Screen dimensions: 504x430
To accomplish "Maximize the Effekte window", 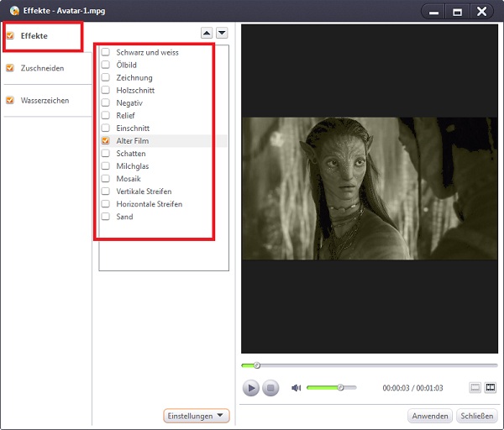I will point(457,13).
